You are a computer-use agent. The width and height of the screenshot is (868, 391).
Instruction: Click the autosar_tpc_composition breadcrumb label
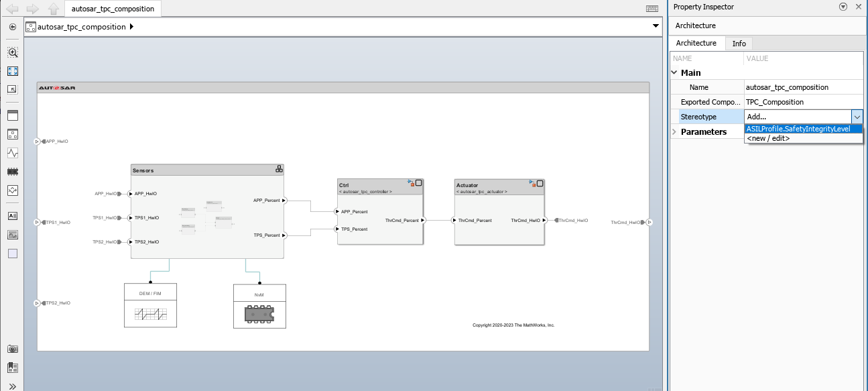coord(82,27)
